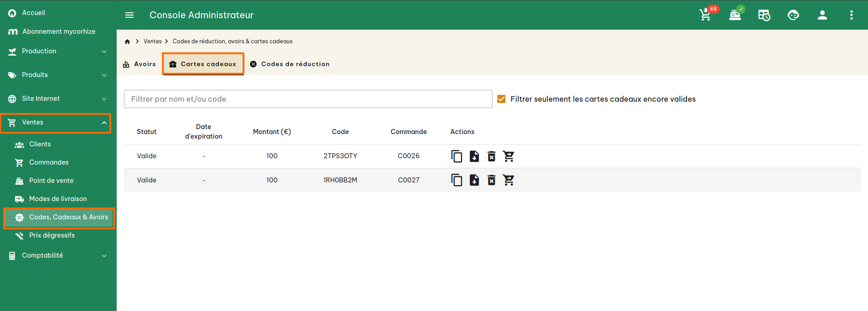Open the user account profile icon
The image size is (868, 311).
click(x=822, y=15)
